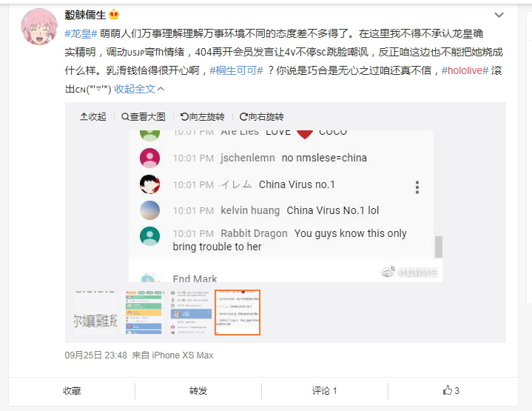The width and height of the screenshot is (532, 411).
Task: Select the third thumbnail with blue highlight
Action: tap(190, 313)
